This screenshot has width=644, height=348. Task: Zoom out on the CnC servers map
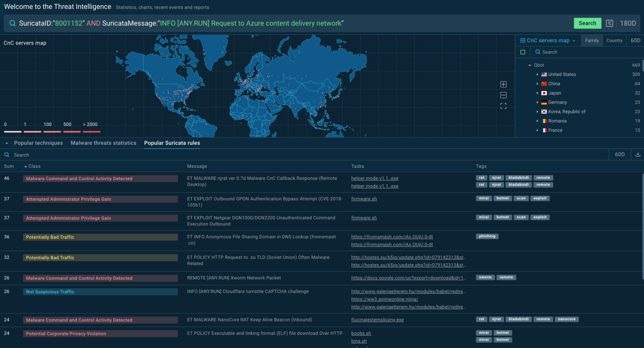click(x=503, y=95)
